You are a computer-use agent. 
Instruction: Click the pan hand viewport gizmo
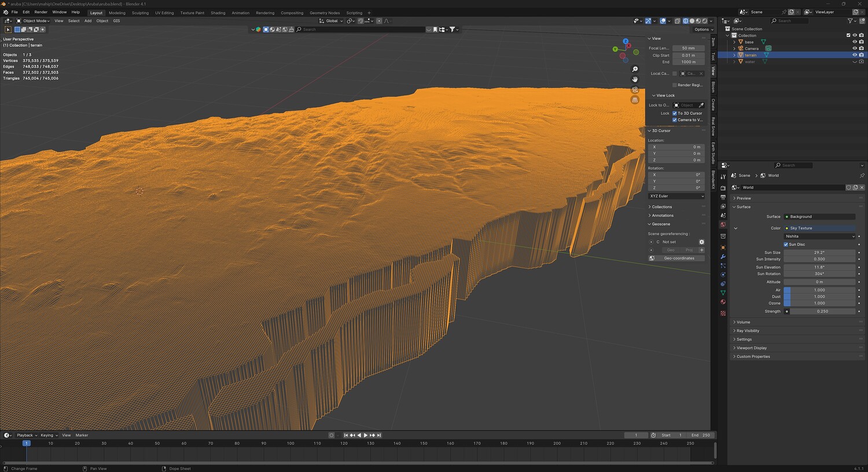[x=635, y=79]
